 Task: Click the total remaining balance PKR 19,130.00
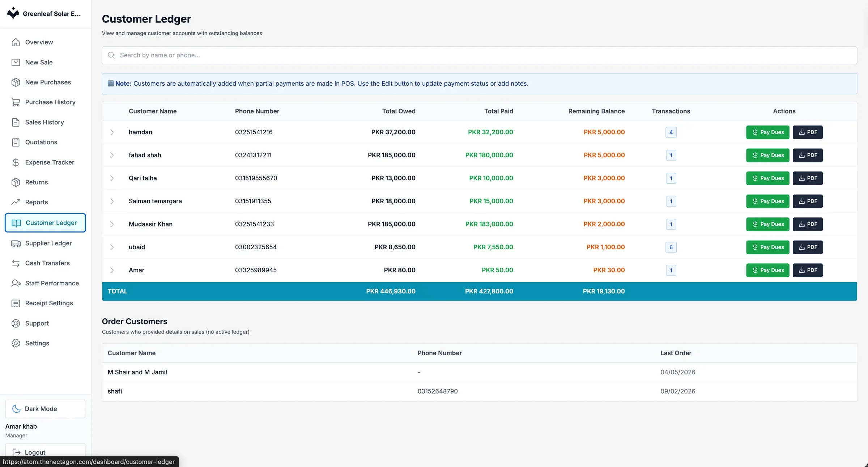[x=604, y=291]
